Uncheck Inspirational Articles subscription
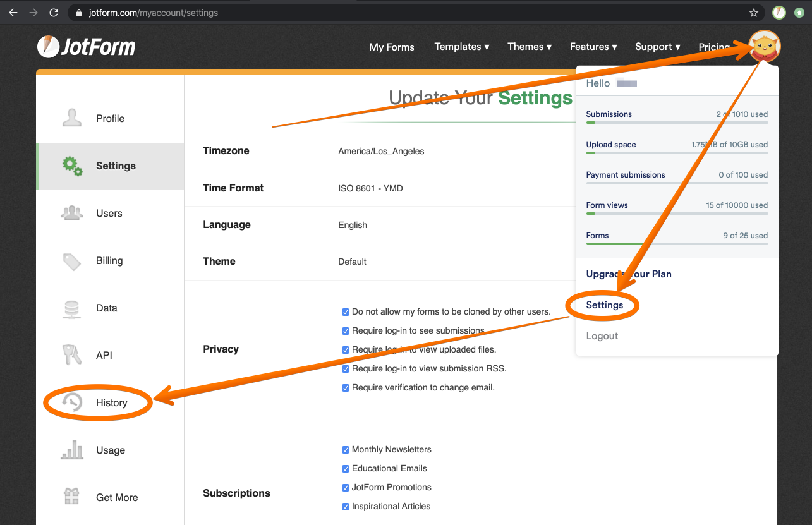This screenshot has width=812, height=525. 346,507
